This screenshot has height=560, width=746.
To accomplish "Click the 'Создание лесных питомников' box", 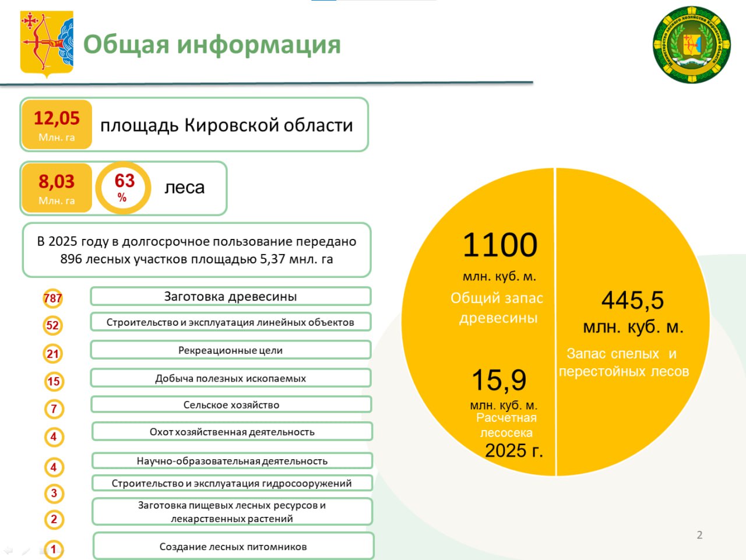I will pyautogui.click(x=233, y=547).
